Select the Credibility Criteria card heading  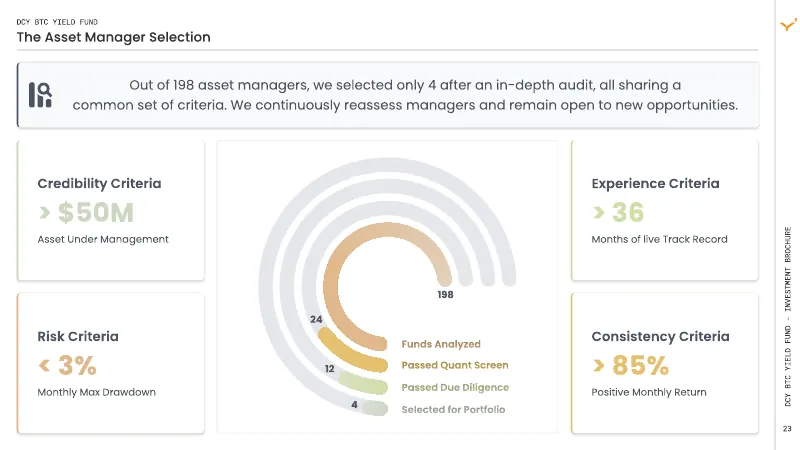click(x=99, y=183)
